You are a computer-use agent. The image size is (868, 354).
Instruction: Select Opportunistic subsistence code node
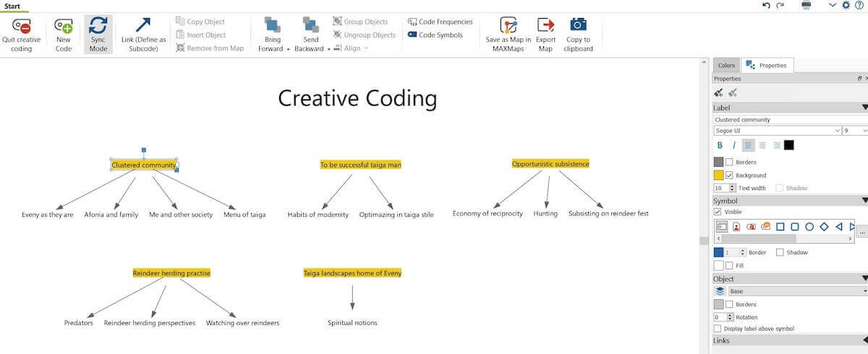click(550, 164)
